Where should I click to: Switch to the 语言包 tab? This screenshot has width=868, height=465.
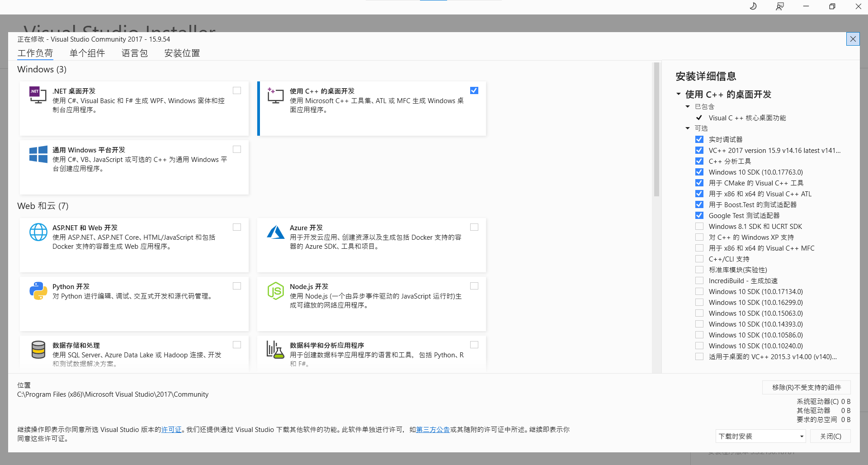pos(135,53)
